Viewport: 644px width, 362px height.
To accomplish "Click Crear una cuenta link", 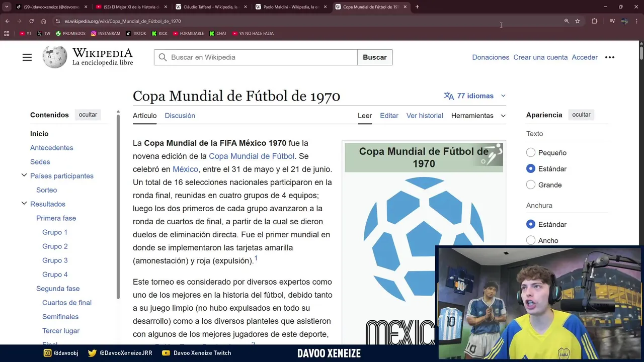I will pos(540,57).
